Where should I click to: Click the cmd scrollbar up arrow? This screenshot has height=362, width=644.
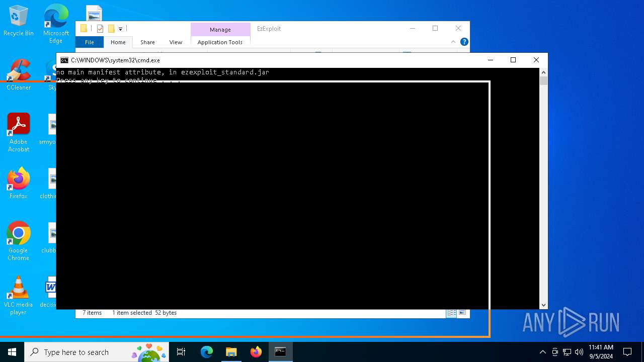(x=543, y=72)
